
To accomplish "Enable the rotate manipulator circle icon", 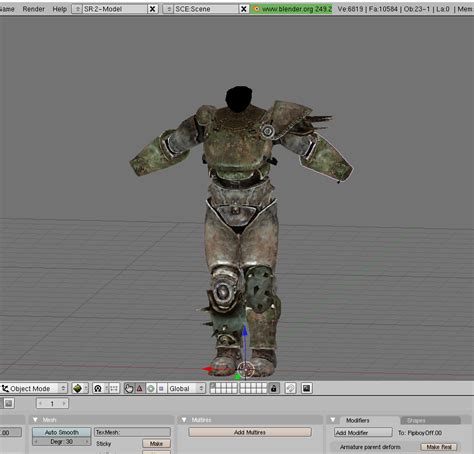I will click(x=151, y=388).
